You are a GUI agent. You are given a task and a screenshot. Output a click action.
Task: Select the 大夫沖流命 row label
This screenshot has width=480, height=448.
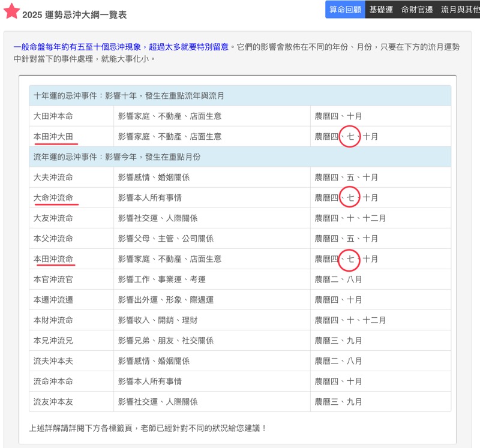point(53,177)
